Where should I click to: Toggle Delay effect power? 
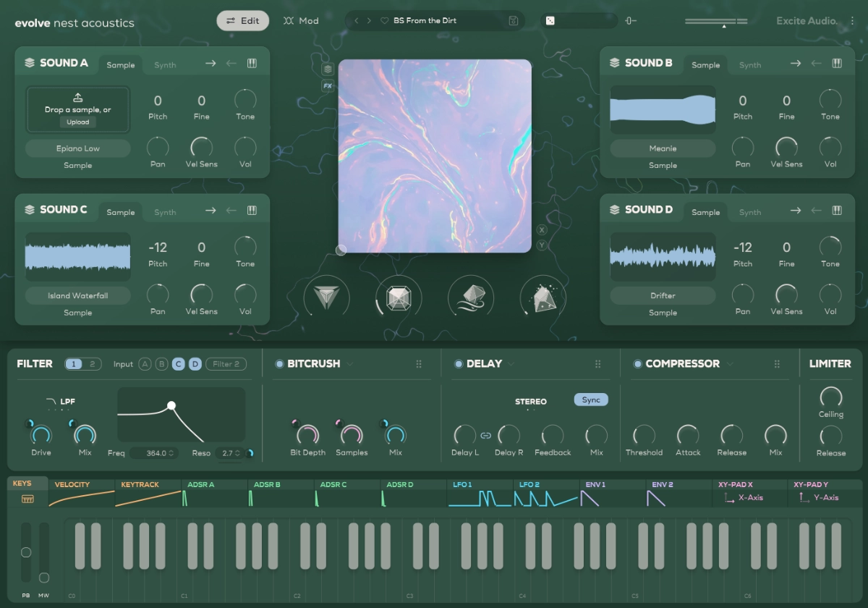[459, 364]
